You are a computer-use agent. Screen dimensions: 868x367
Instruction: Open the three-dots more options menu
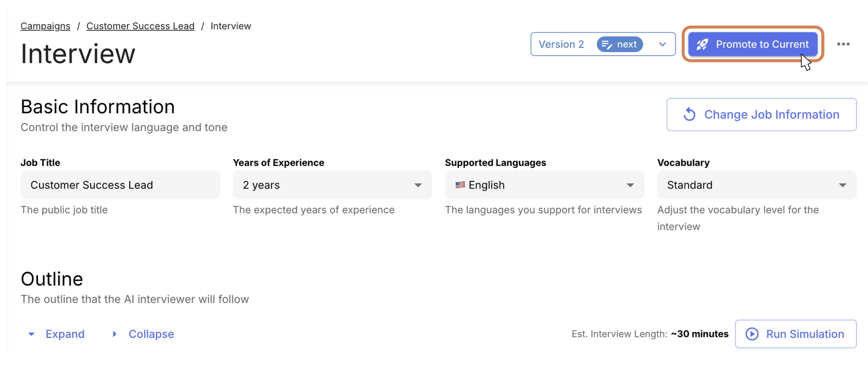[843, 44]
